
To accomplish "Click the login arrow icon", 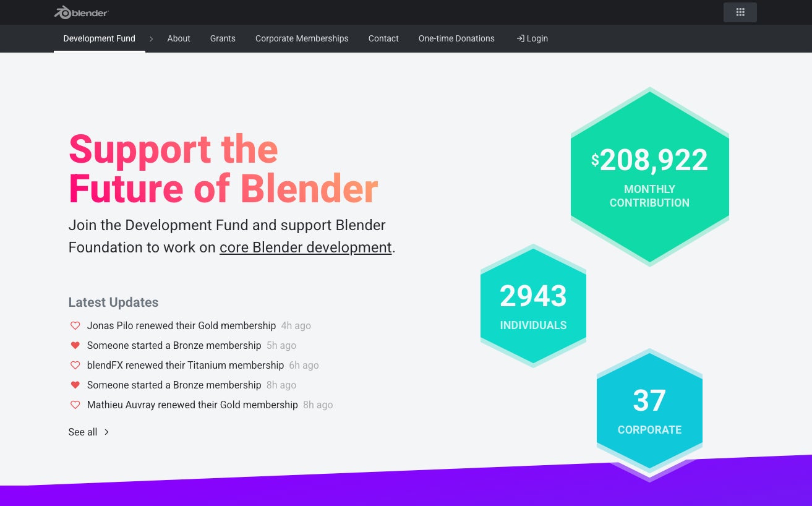I will click(520, 38).
